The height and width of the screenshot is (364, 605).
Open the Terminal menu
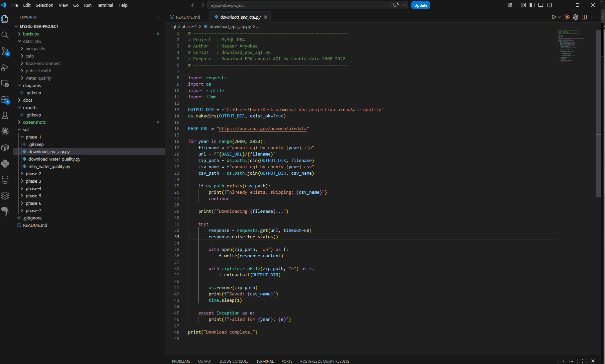tap(105, 5)
